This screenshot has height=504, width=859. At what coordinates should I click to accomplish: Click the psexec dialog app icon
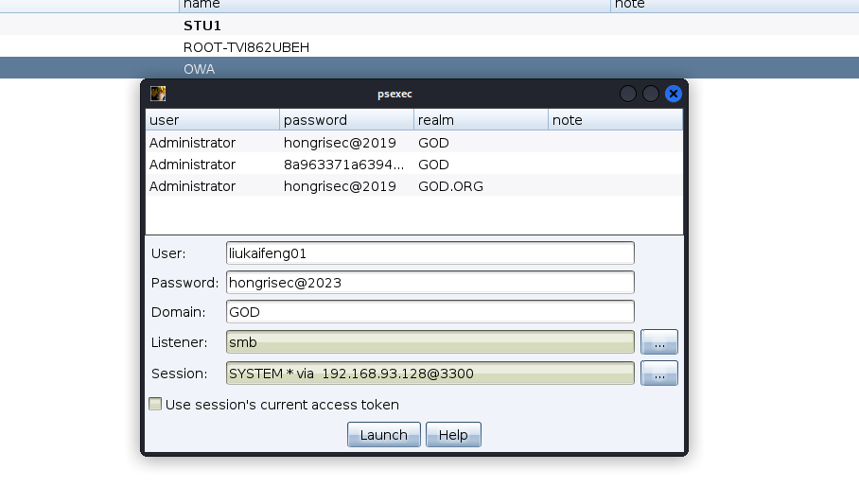[x=158, y=94]
